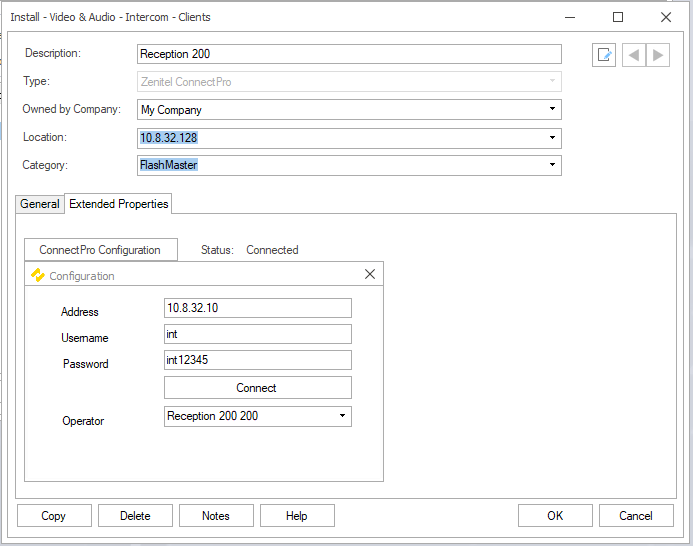Viewport: 693px width, 546px height.
Task: Open the Operator dropdown
Action: [x=342, y=416]
